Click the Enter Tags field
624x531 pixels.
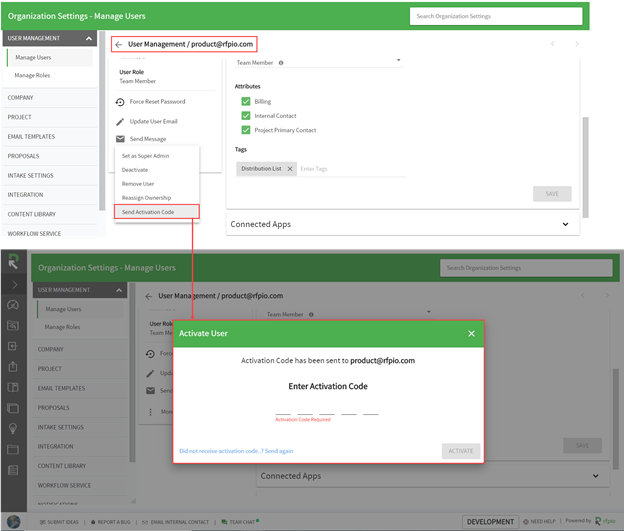point(350,169)
